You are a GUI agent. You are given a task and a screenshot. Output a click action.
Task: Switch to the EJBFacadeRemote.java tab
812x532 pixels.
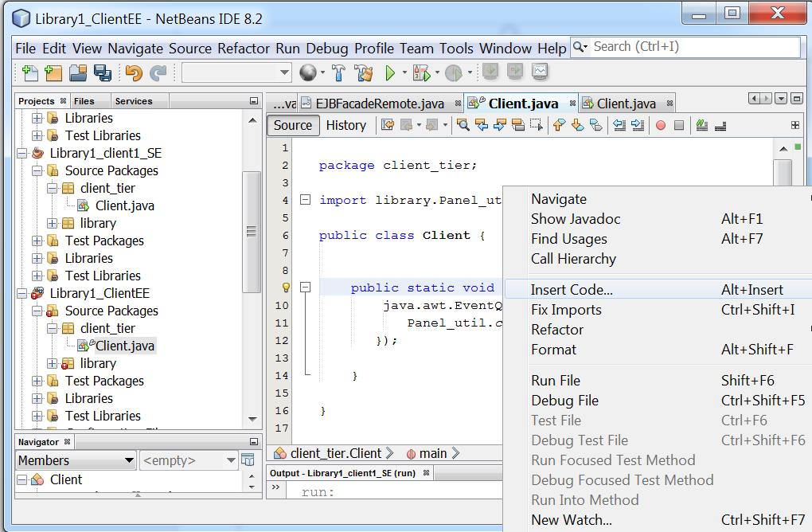[x=380, y=104]
